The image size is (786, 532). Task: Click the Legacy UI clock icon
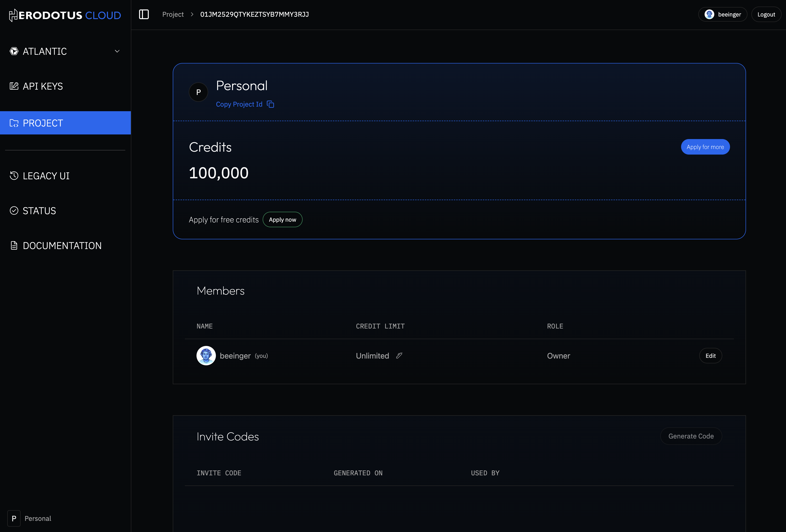point(14,176)
